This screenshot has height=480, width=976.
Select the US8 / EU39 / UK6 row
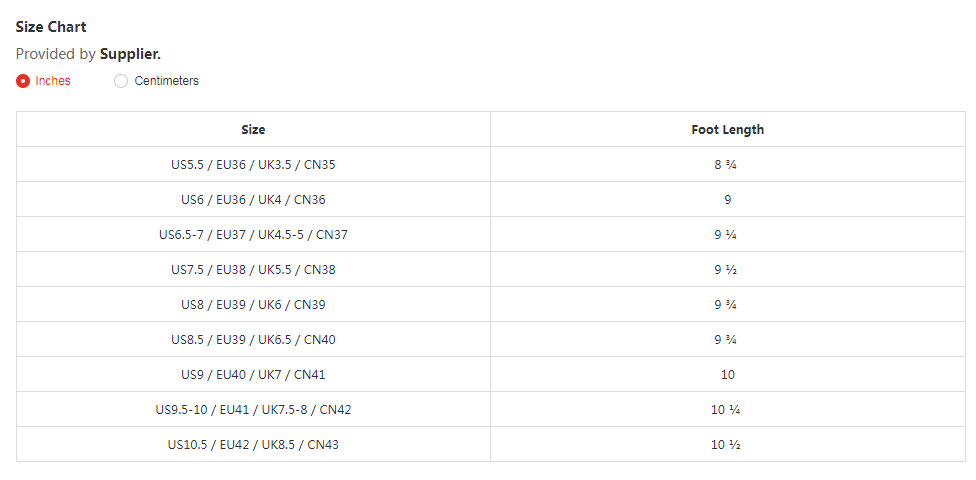253,305
